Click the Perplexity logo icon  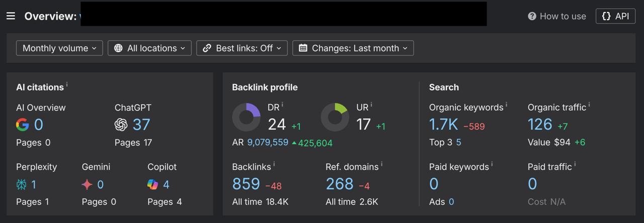(21, 185)
